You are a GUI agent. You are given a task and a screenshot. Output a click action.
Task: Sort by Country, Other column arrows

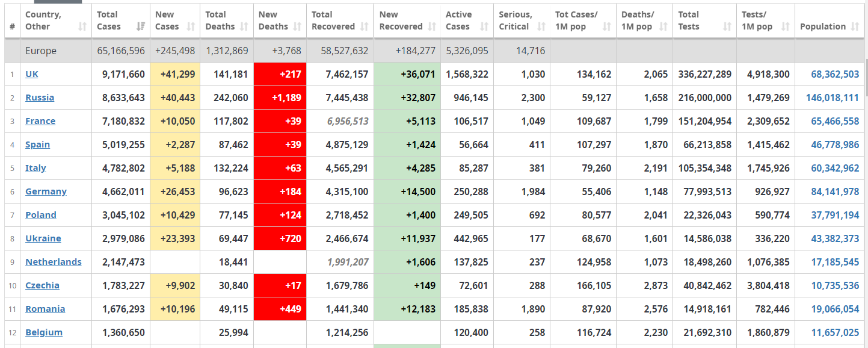[x=82, y=26]
